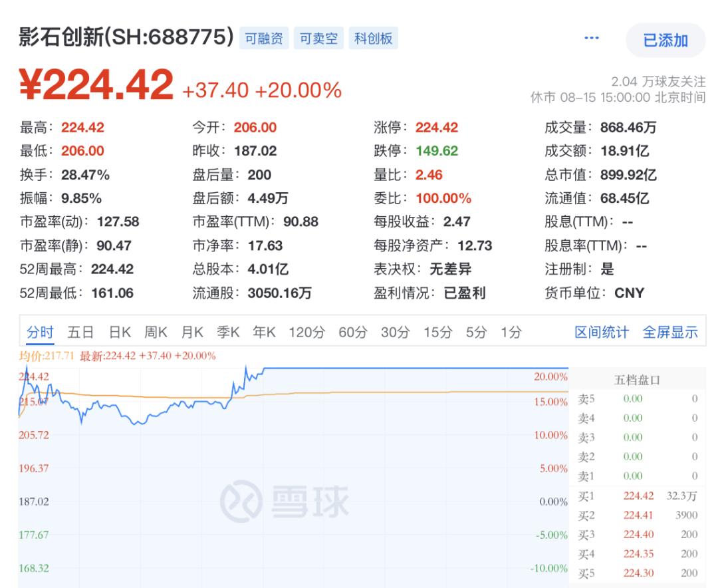This screenshot has width=718, height=588.
Task: Click the 流通股 value 3050.16万
Action: 279,293
